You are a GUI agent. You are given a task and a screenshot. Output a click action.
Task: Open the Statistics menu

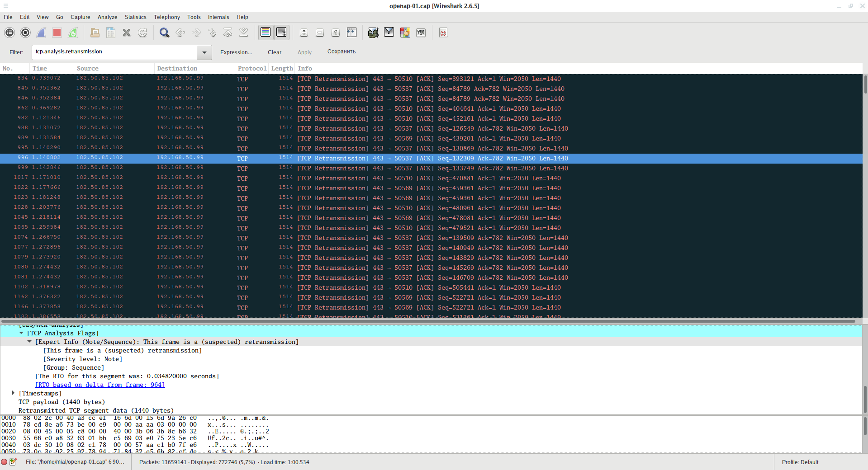click(135, 17)
